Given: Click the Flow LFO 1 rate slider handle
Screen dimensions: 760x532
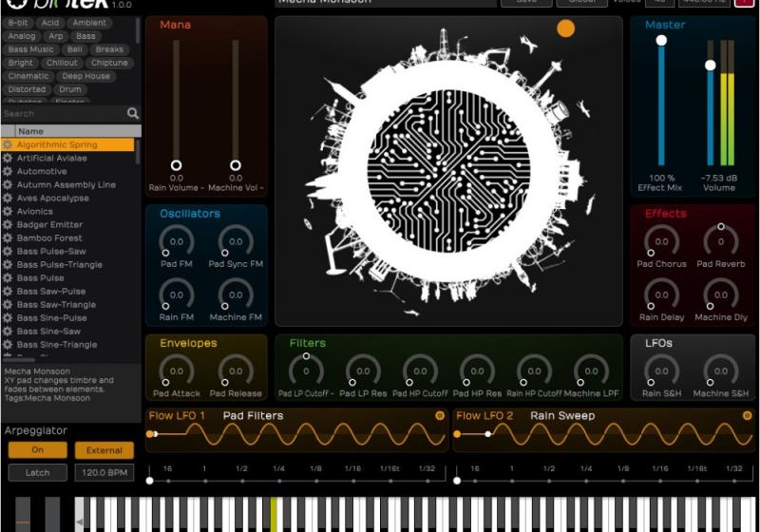Looking at the screenshot, I should pyautogui.click(x=150, y=481).
